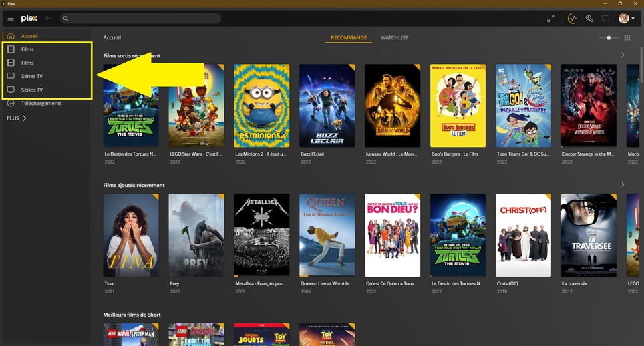Click the 'Bob's Burgers : Le Film' title
Screen dimensions: 644x346
tap(455, 154)
